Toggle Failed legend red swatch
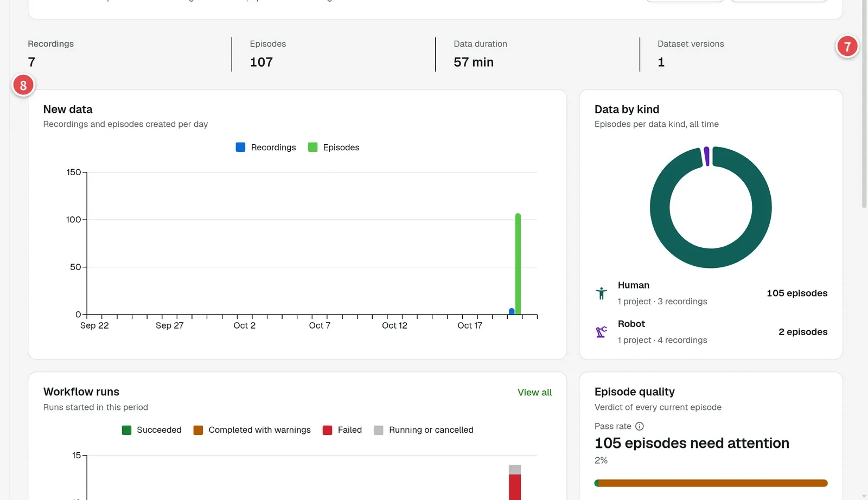Image resolution: width=868 pixels, height=500 pixels. (x=327, y=430)
